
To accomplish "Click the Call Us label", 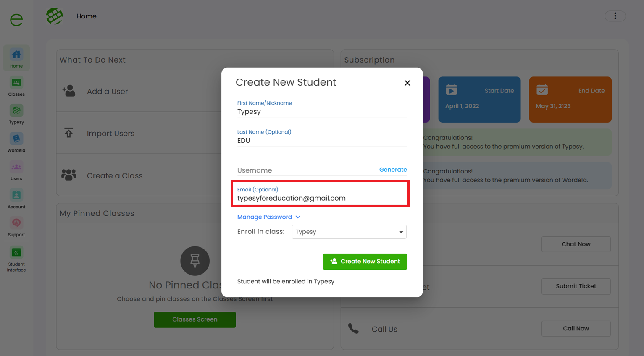I will [384, 329].
